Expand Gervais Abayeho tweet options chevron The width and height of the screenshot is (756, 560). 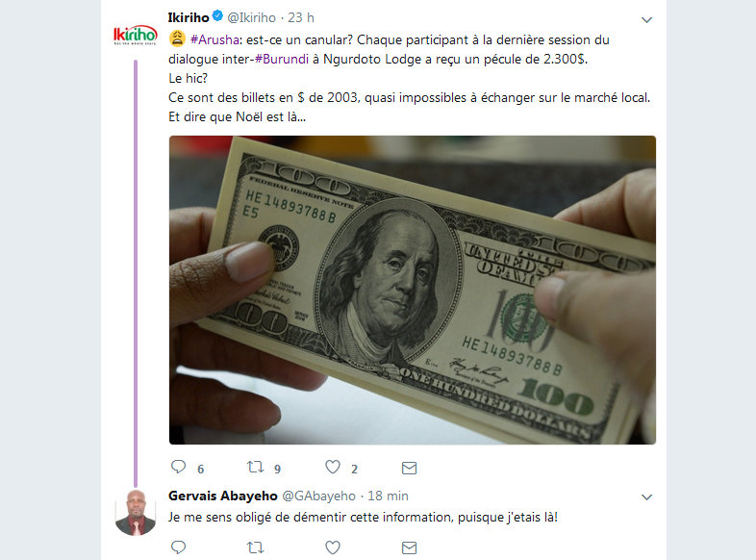pyautogui.click(x=646, y=497)
